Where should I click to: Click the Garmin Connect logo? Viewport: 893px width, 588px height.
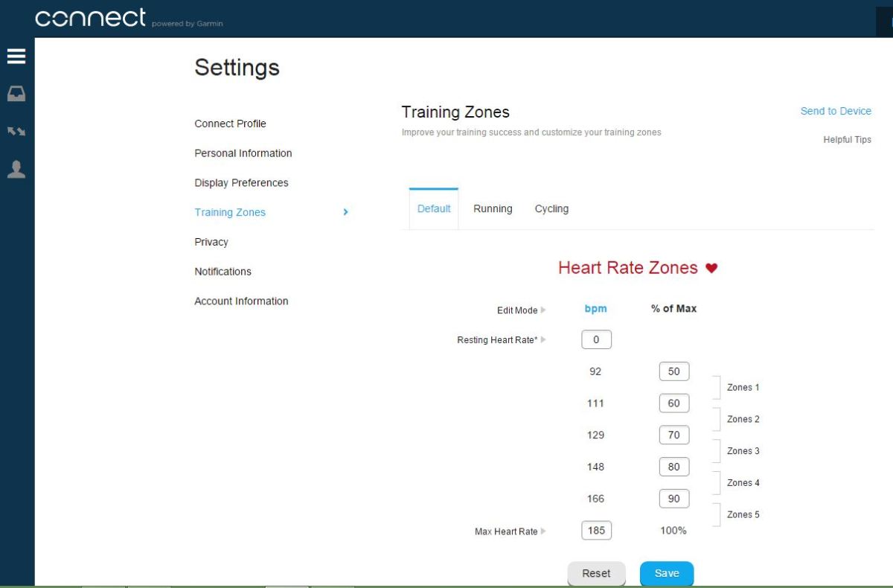(91, 19)
